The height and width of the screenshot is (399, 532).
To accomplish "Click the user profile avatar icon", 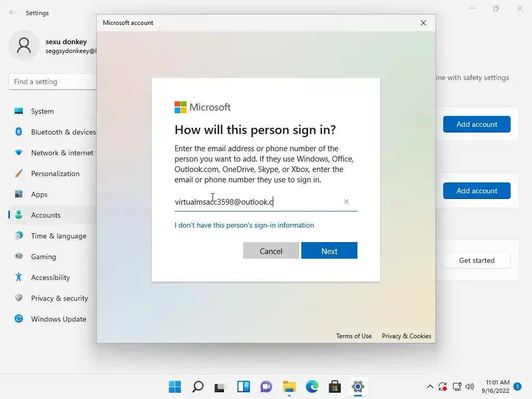I will coord(24,46).
